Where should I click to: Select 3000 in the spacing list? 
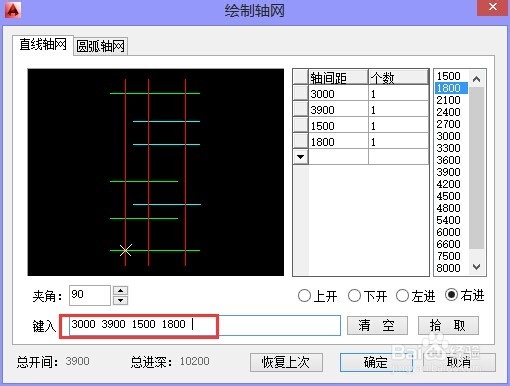449,136
